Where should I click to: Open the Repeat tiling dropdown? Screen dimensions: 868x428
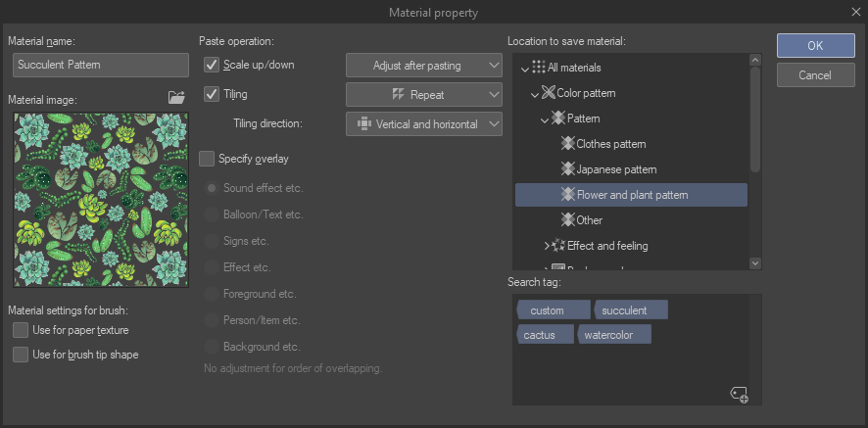(x=423, y=95)
